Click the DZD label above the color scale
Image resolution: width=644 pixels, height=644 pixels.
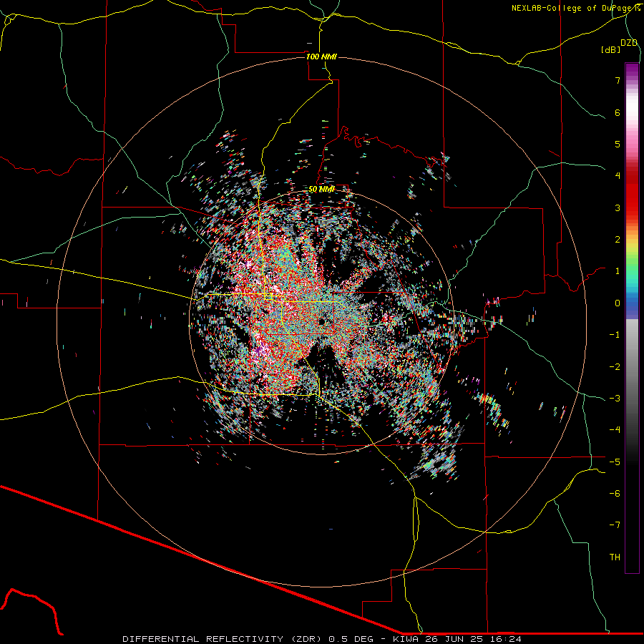[629, 43]
